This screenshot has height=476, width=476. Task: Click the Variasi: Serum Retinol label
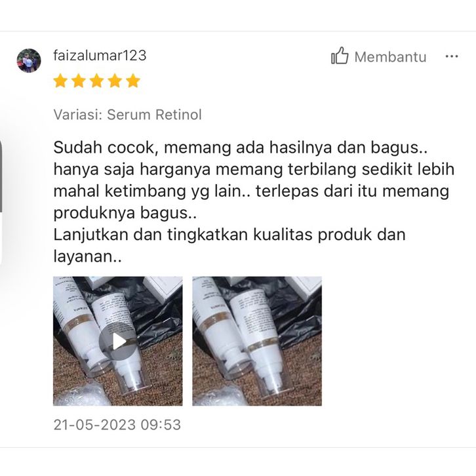point(127,115)
